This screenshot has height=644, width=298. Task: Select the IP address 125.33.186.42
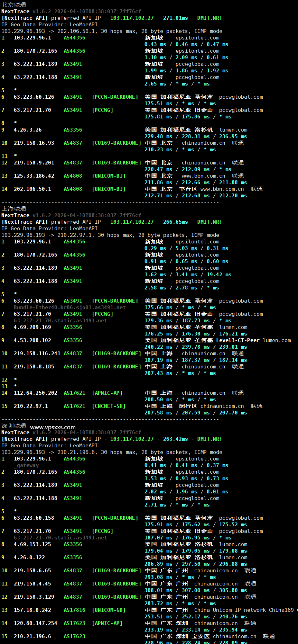[34, 176]
